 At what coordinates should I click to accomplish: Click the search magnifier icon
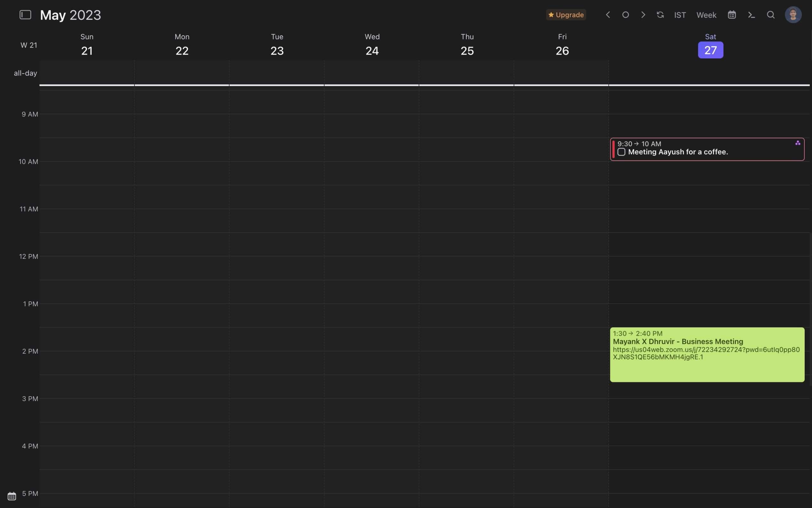(x=771, y=15)
